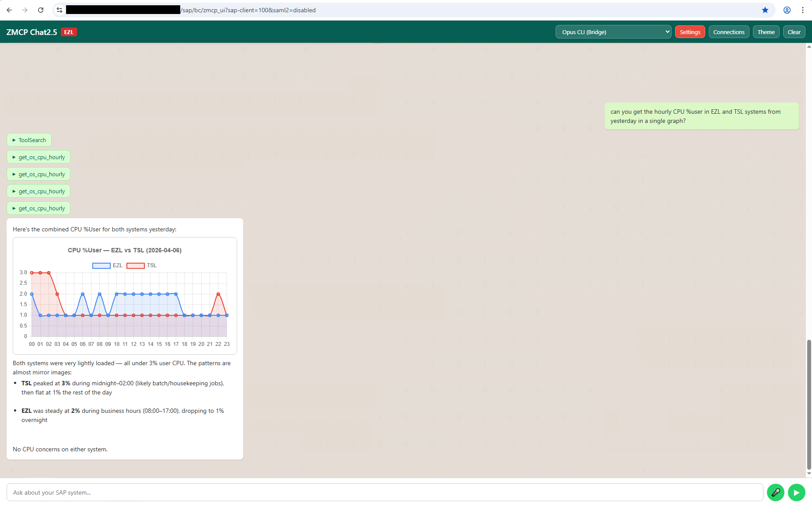This screenshot has height=506, width=812.
Task: Send message with the green play button
Action: (797, 492)
